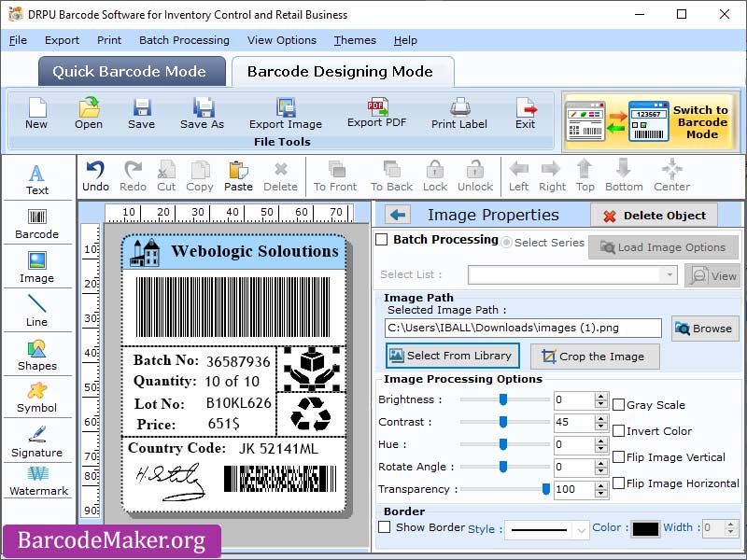
Task: Open the Themes menu
Action: point(354,40)
